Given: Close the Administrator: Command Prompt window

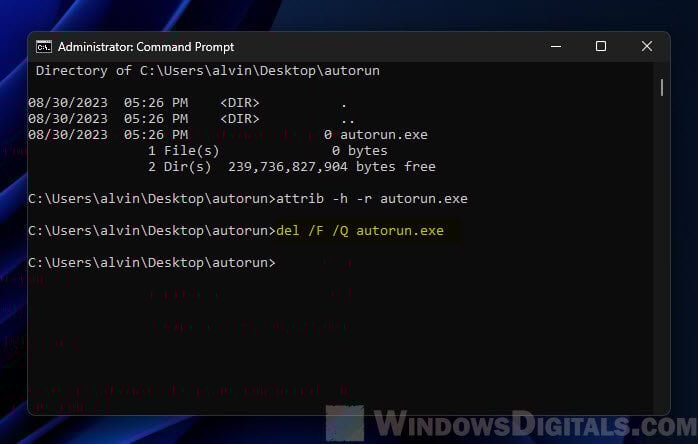Looking at the screenshot, I should (647, 46).
